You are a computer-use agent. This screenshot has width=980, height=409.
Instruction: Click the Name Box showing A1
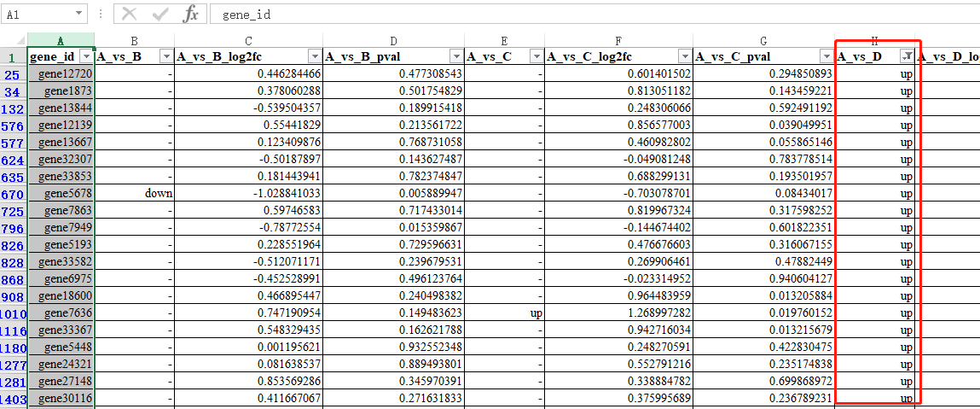pyautogui.click(x=38, y=15)
